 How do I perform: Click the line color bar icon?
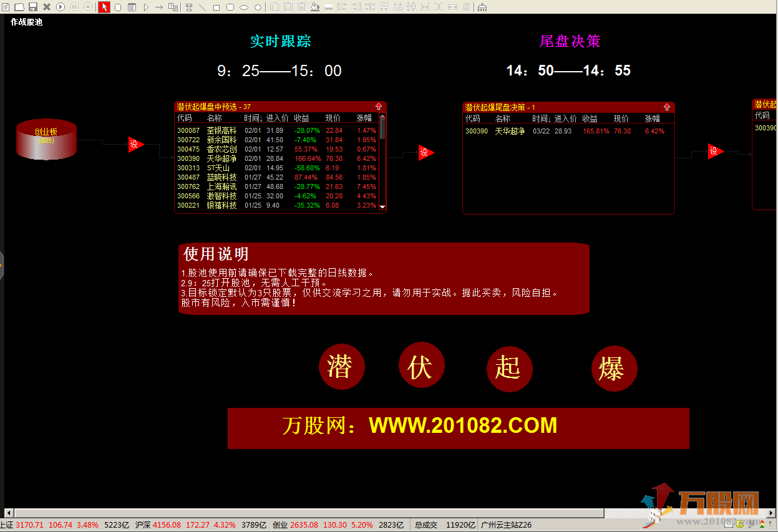(x=329, y=7)
